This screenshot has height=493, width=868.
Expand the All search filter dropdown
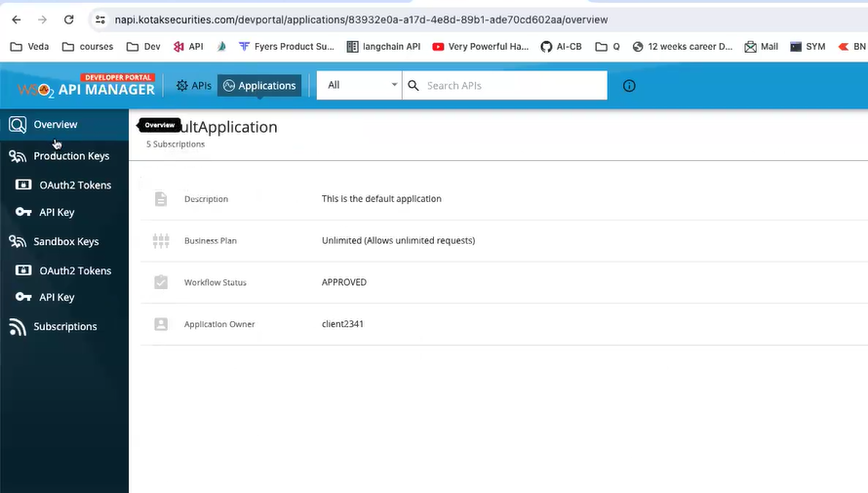[359, 85]
